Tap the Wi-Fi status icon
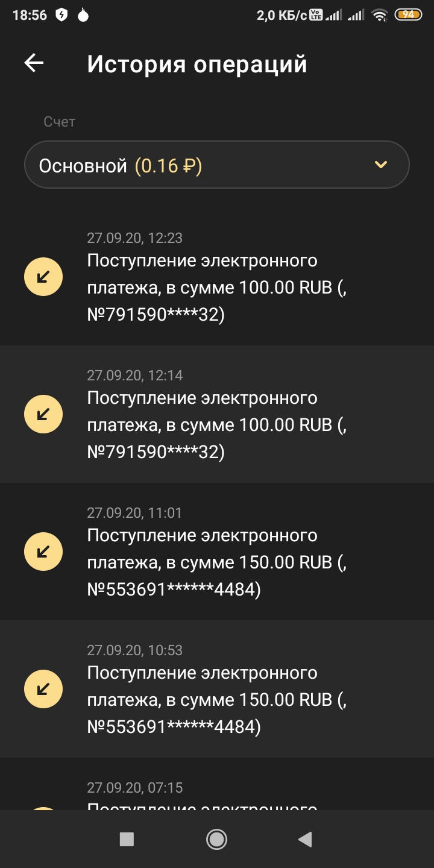Viewport: 434px width, 868px height. click(x=379, y=16)
